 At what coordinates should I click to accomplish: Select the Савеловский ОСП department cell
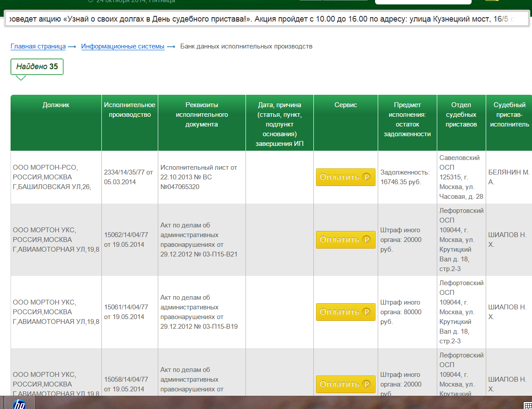pos(461,177)
